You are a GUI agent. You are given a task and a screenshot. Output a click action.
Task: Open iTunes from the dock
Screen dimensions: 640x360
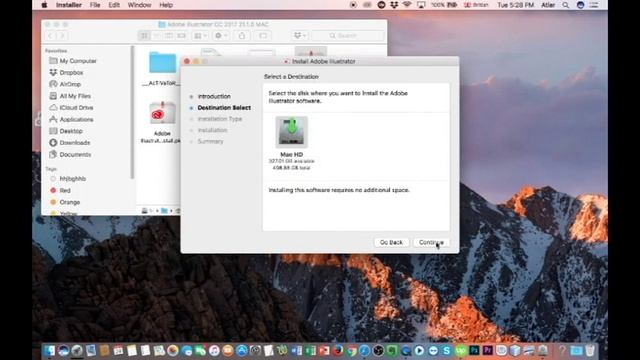click(x=214, y=350)
